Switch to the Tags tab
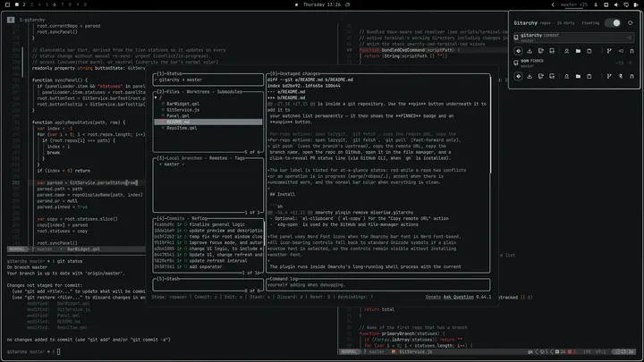The width and height of the screenshot is (644, 362). (x=240, y=158)
